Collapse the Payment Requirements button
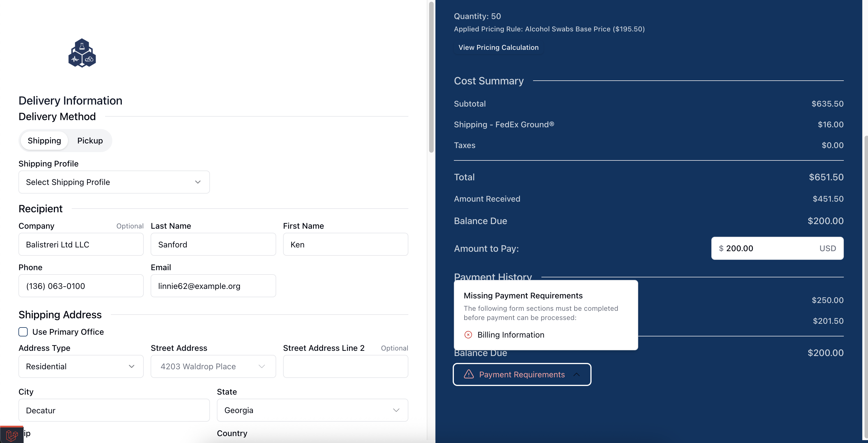868x443 pixels. 522,374
